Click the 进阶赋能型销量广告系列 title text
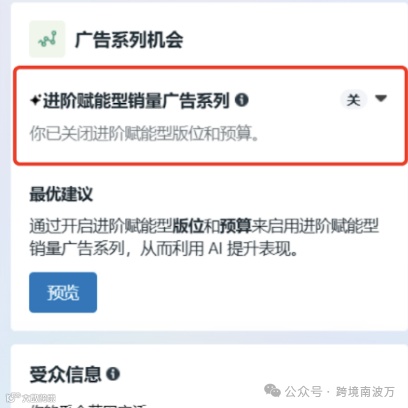 (136, 100)
